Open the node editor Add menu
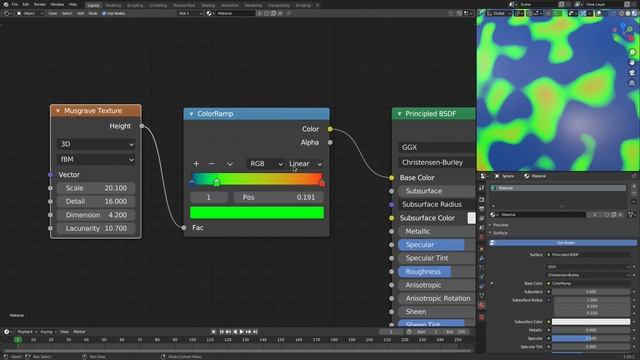The width and height of the screenshot is (640, 360). tap(80, 13)
